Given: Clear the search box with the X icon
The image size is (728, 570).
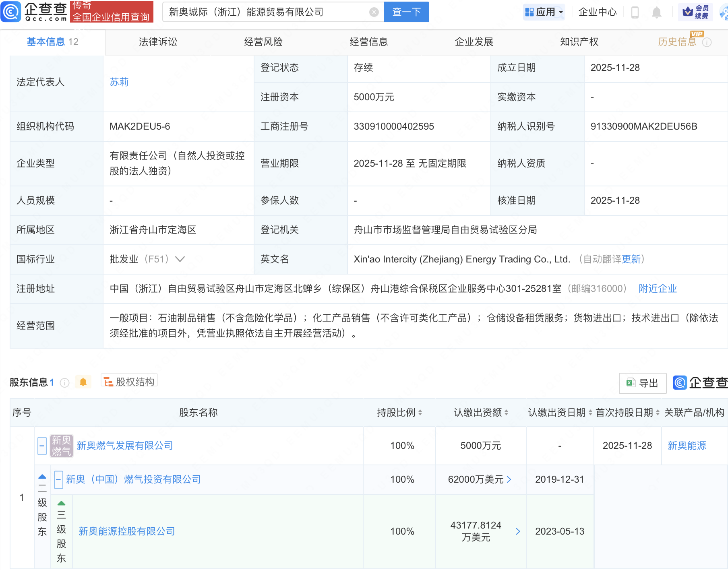Looking at the screenshot, I should pos(374,12).
